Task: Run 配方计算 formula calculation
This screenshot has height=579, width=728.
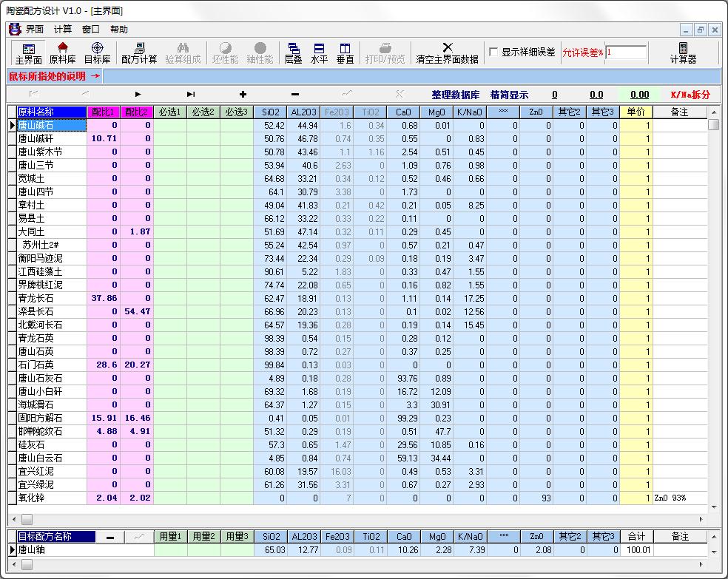Action: 139,53
